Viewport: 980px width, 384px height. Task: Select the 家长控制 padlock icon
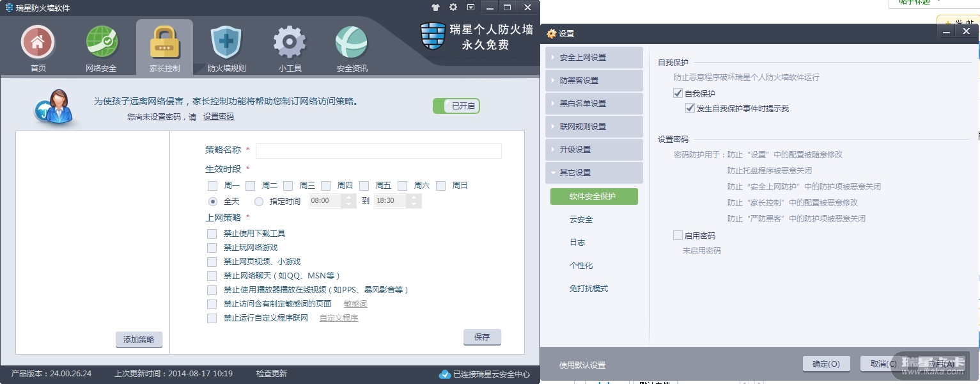click(165, 43)
